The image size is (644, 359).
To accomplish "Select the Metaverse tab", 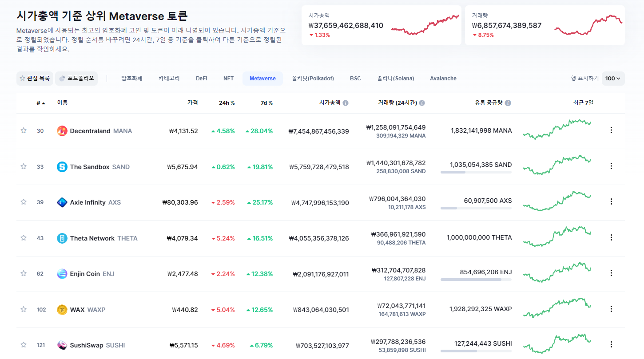I will pyautogui.click(x=262, y=79).
